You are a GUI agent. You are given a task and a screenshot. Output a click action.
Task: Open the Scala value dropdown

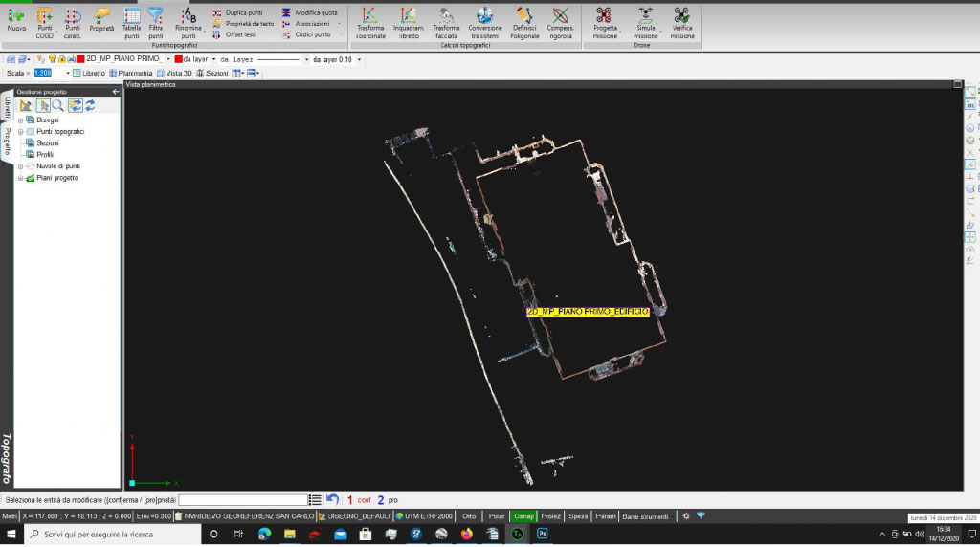pos(68,73)
